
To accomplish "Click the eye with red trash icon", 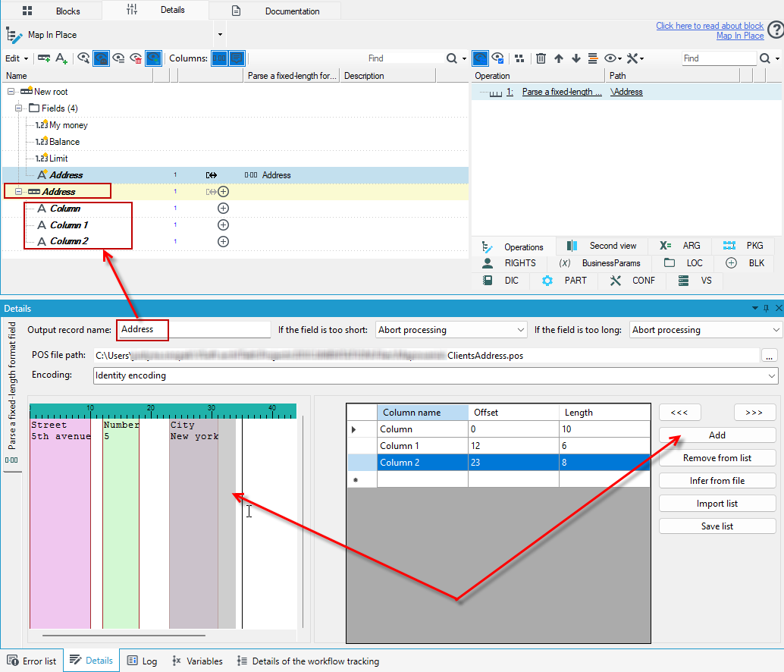I will [136, 58].
